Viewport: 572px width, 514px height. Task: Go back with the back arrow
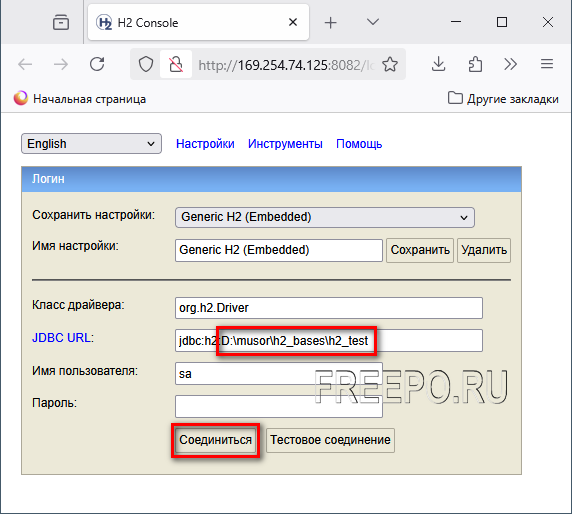(x=25, y=65)
